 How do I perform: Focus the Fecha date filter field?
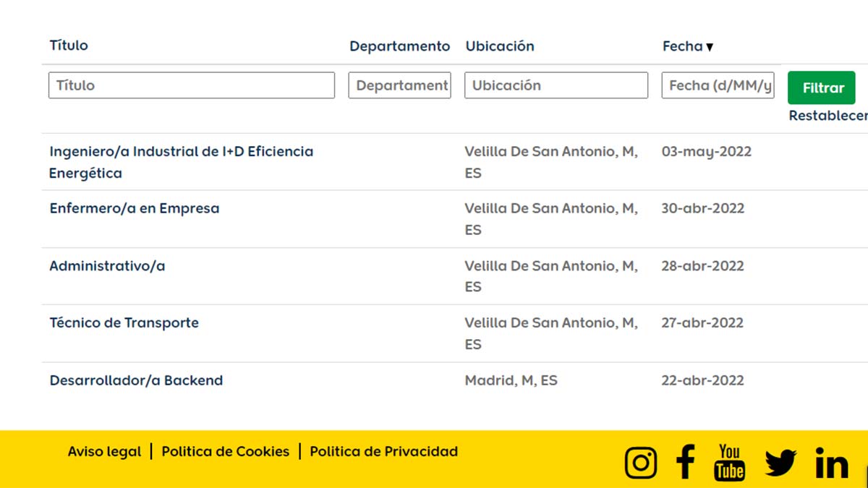point(718,85)
